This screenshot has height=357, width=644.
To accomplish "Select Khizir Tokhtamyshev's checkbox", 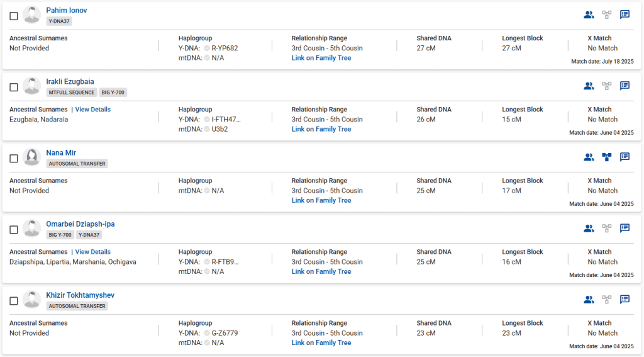I will (x=14, y=300).
